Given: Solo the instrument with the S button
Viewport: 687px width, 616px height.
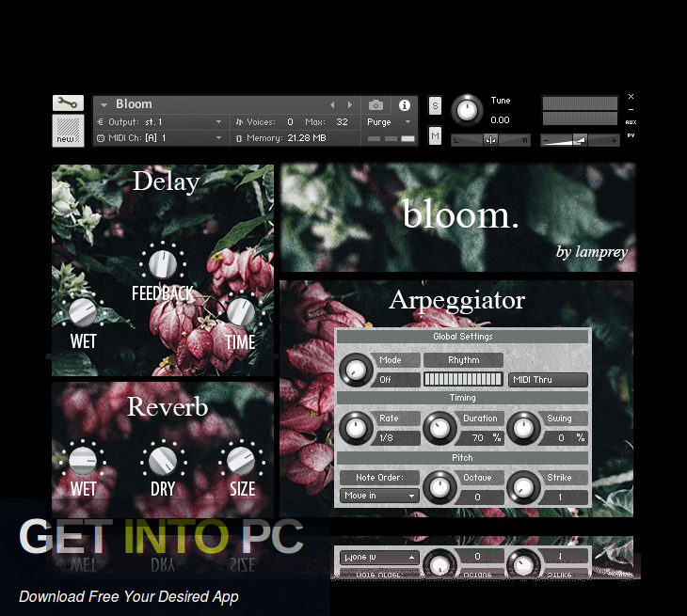Looking at the screenshot, I should (435, 105).
